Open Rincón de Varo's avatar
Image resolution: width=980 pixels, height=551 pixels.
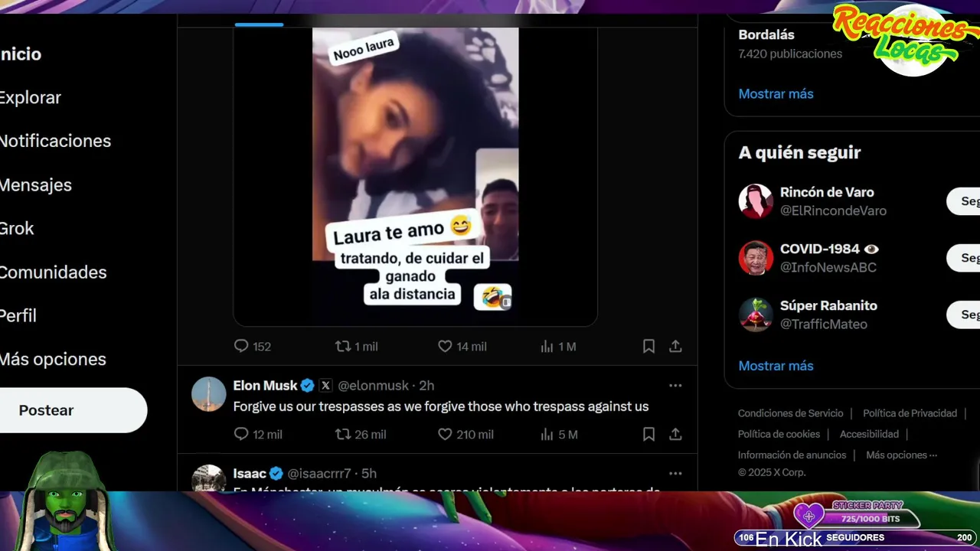tap(756, 201)
